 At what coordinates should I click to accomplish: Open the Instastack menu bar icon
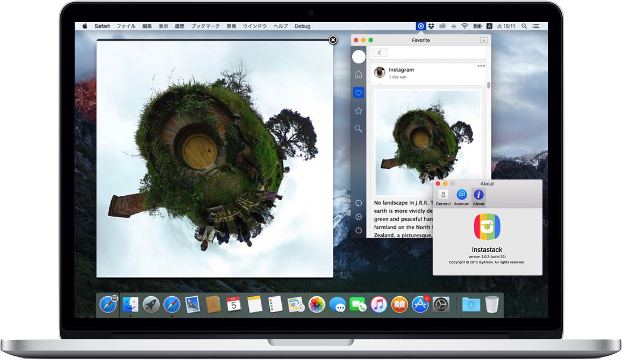pos(420,26)
